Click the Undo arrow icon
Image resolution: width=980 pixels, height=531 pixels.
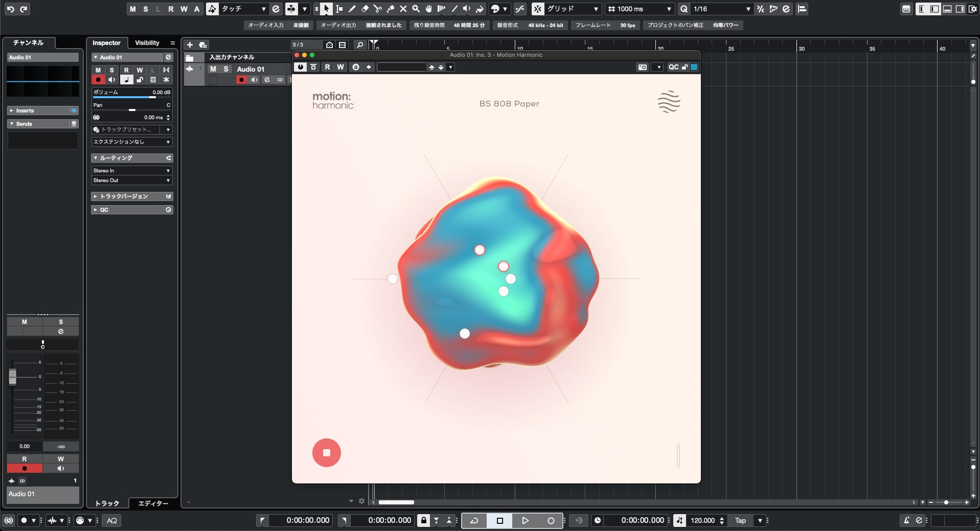pyautogui.click(x=10, y=9)
